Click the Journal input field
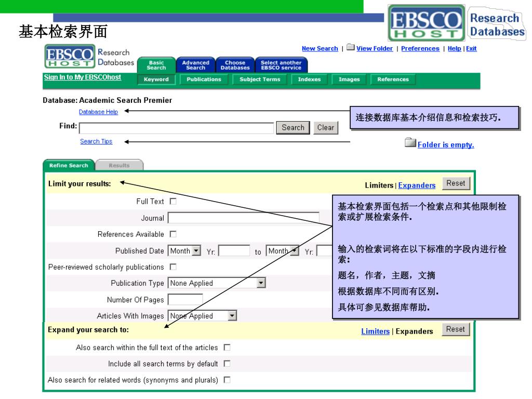Image resolution: width=532 pixels, height=399 pixels. (244, 218)
